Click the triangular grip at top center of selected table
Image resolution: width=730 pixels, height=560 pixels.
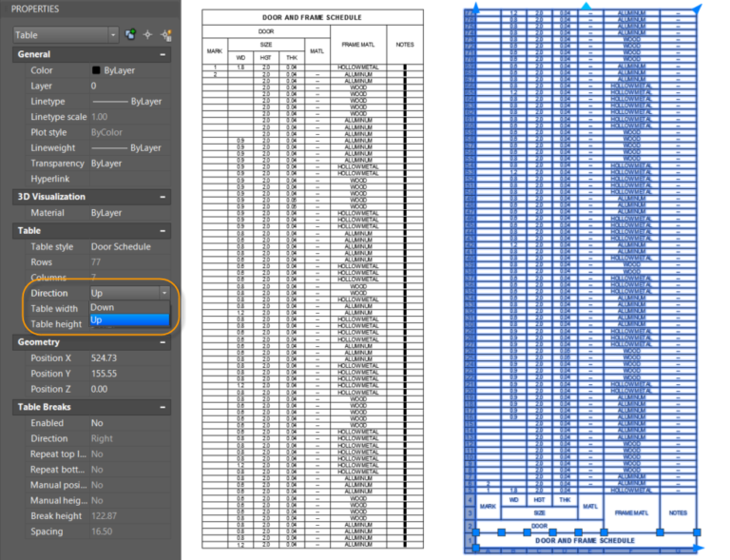[586, 6]
